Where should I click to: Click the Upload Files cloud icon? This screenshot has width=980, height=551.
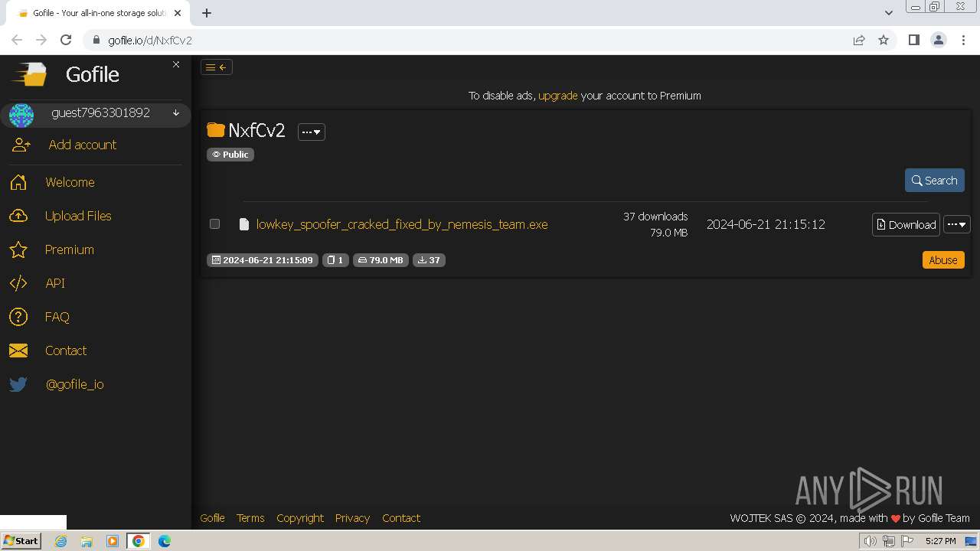(18, 216)
